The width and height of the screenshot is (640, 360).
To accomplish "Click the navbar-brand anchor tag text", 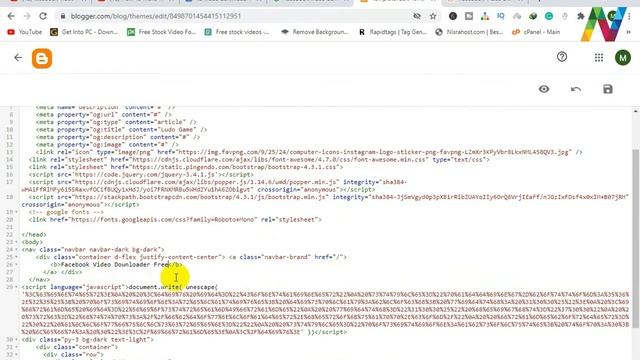I will click(x=288, y=257).
